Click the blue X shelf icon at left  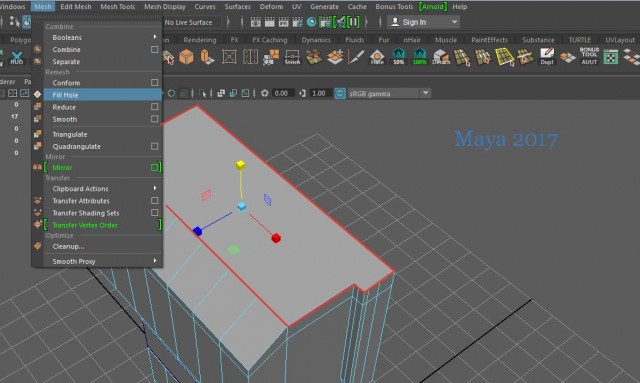point(16,57)
